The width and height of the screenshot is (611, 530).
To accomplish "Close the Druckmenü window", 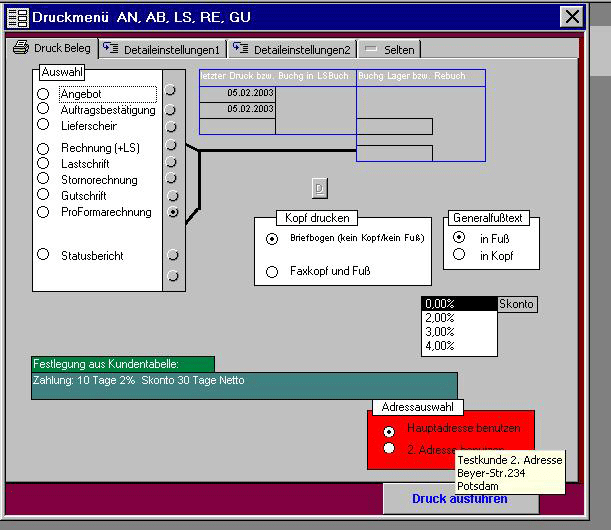I will [571, 17].
